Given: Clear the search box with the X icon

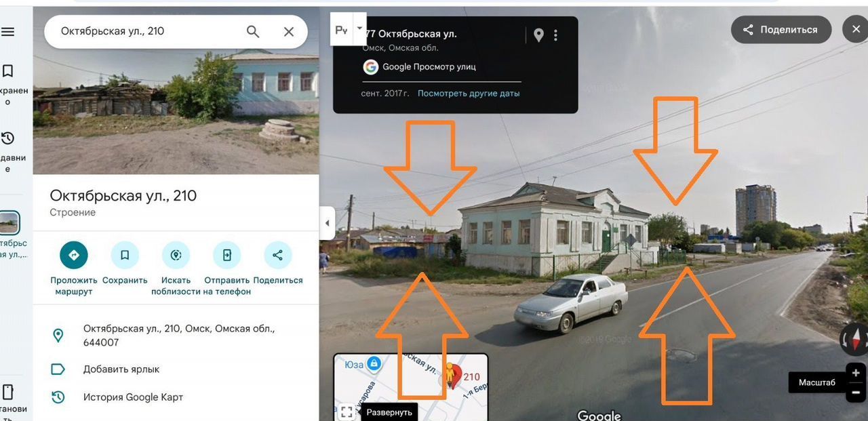Looking at the screenshot, I should coord(289,31).
